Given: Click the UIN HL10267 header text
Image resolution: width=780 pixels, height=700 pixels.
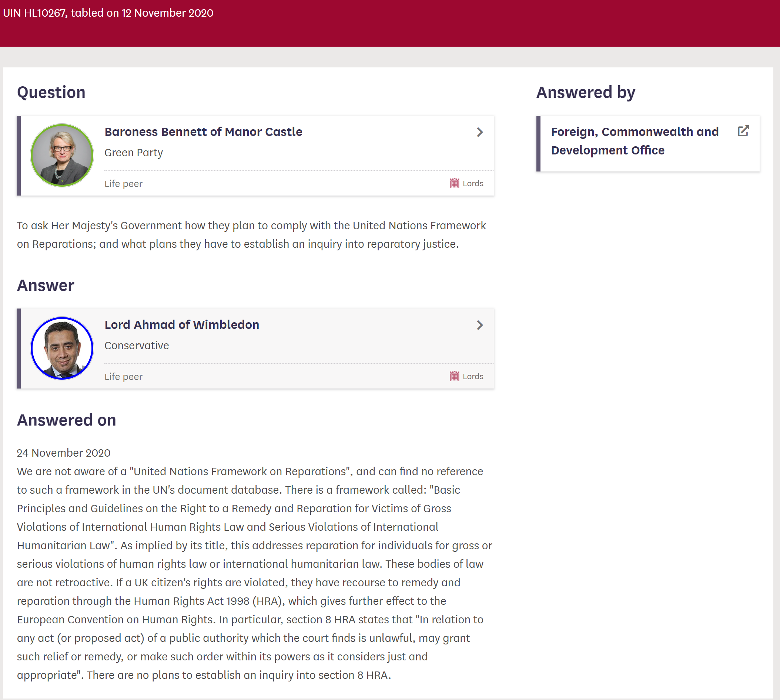Looking at the screenshot, I should tap(108, 13).
